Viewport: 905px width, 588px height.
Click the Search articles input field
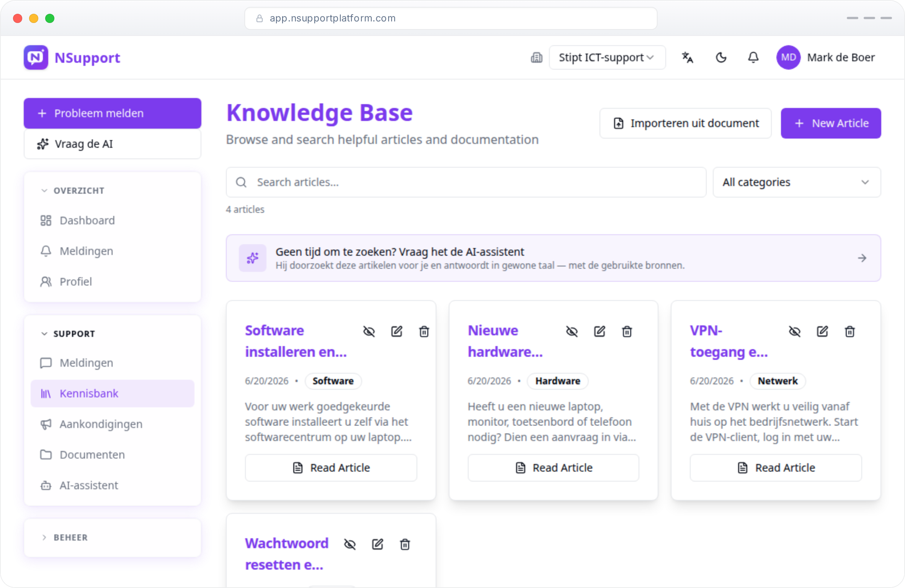(x=466, y=182)
